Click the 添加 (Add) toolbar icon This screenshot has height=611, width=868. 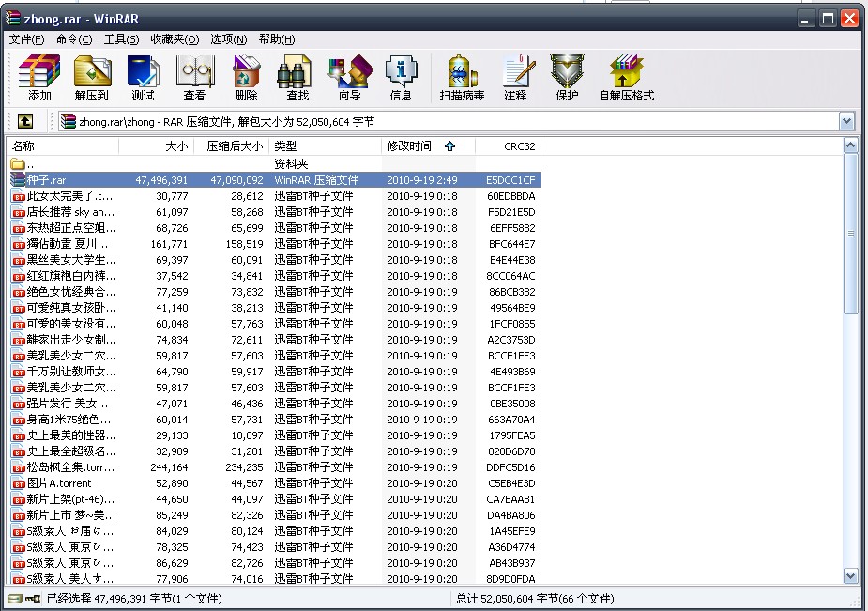coord(38,78)
